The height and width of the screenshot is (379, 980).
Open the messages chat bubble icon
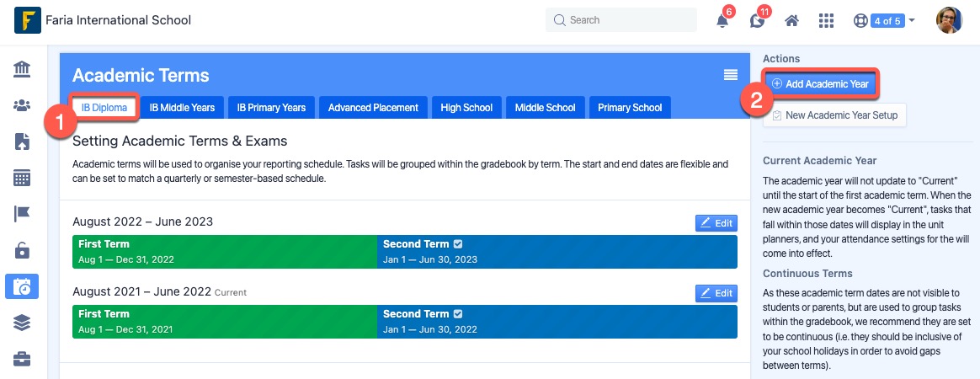[x=757, y=21]
